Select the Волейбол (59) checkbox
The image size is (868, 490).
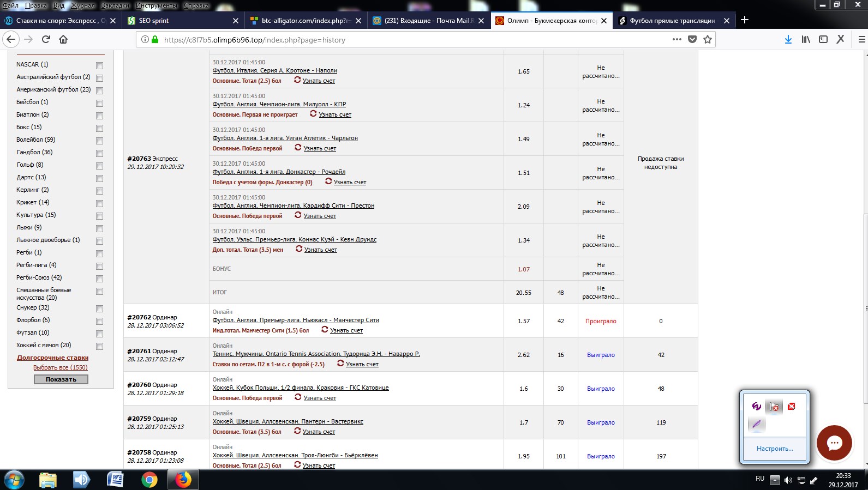tap(99, 141)
